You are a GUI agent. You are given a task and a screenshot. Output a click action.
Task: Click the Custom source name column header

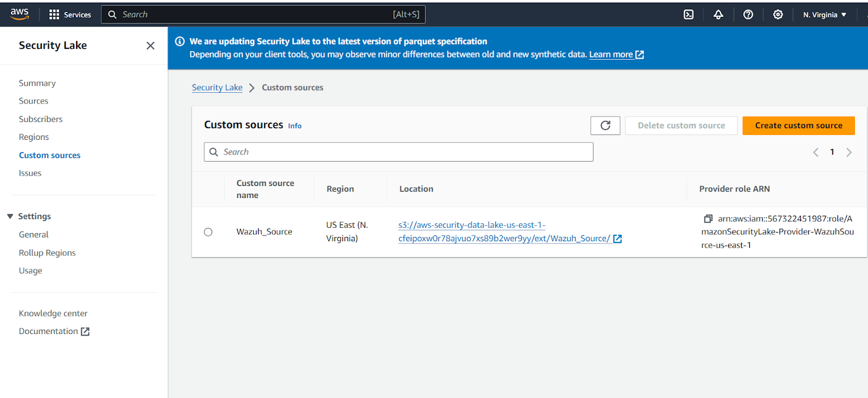click(x=265, y=189)
